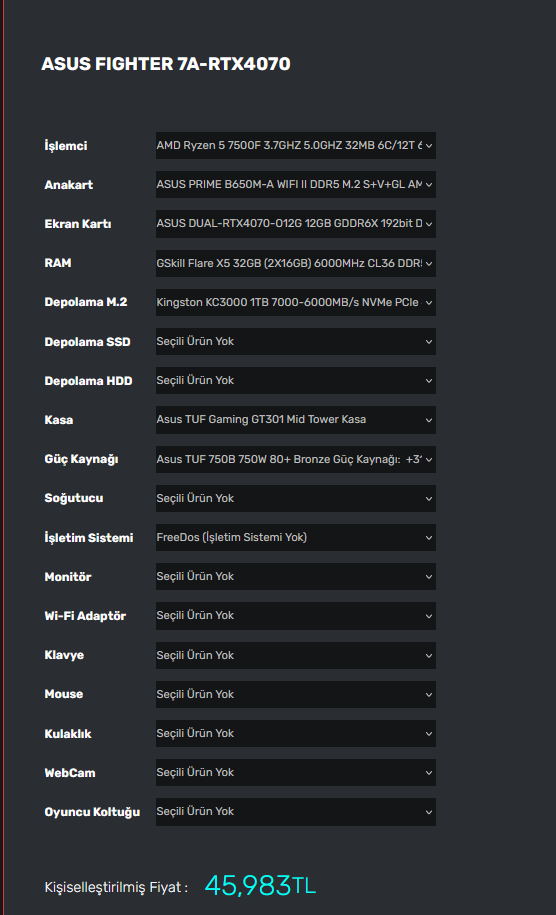
Task: Click the İşlemci label text
Action: pyautogui.click(x=66, y=145)
